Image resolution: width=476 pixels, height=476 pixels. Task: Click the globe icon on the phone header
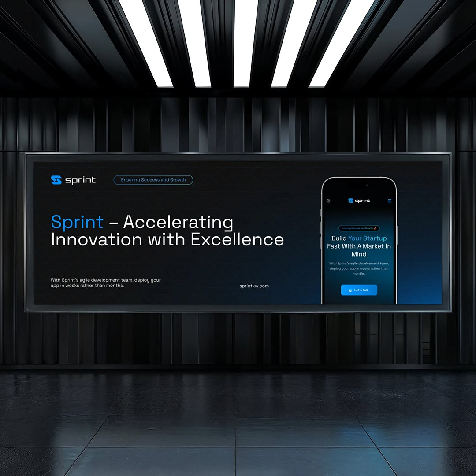[x=328, y=201]
